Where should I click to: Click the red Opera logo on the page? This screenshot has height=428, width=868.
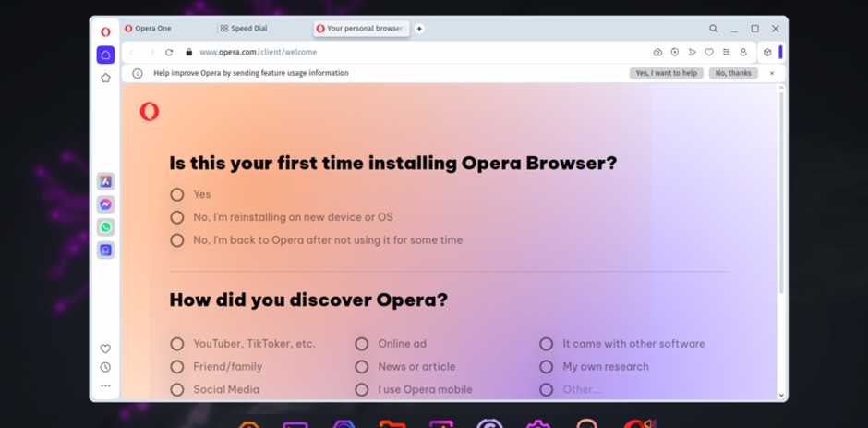[150, 112]
